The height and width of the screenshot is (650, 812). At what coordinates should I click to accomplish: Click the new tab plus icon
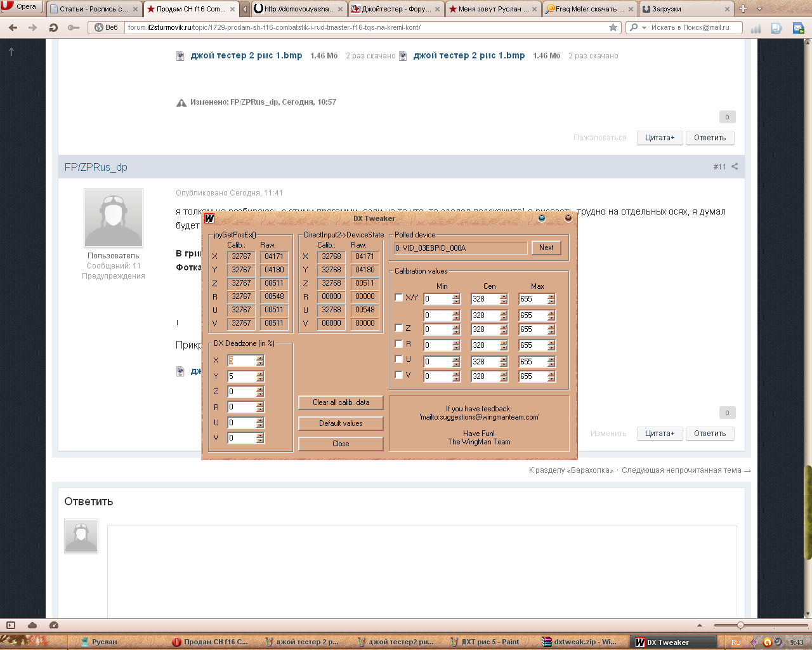tap(743, 9)
